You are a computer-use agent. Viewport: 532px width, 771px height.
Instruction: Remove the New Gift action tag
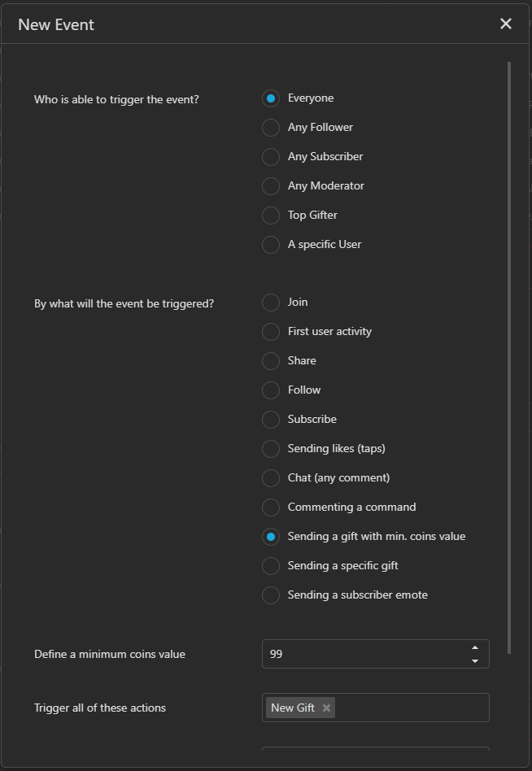coord(326,708)
